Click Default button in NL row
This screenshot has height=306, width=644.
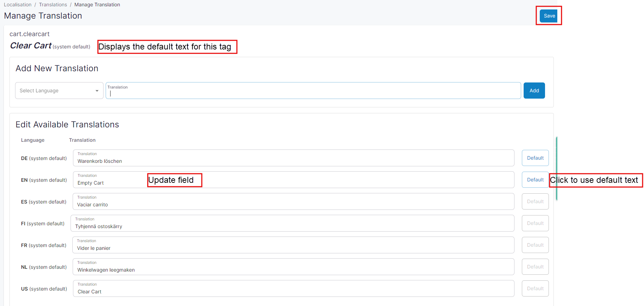[x=535, y=267]
